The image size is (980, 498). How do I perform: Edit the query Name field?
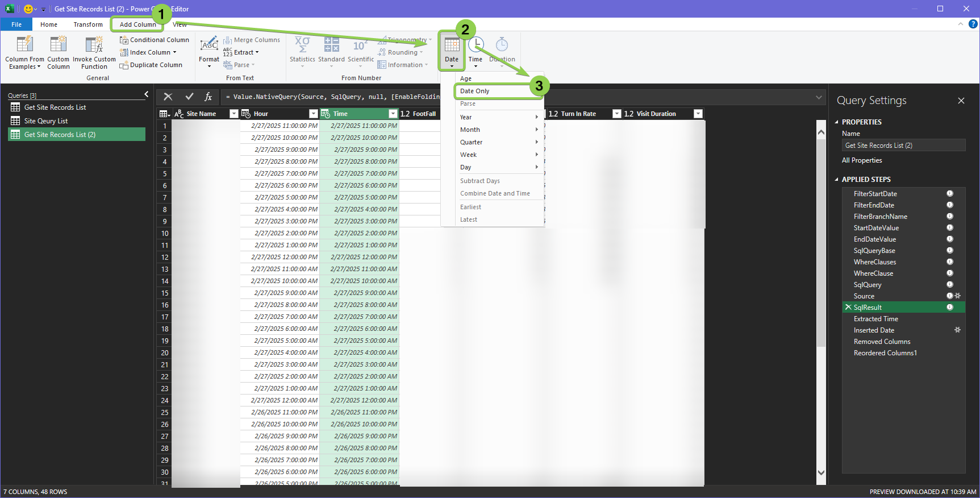click(903, 146)
